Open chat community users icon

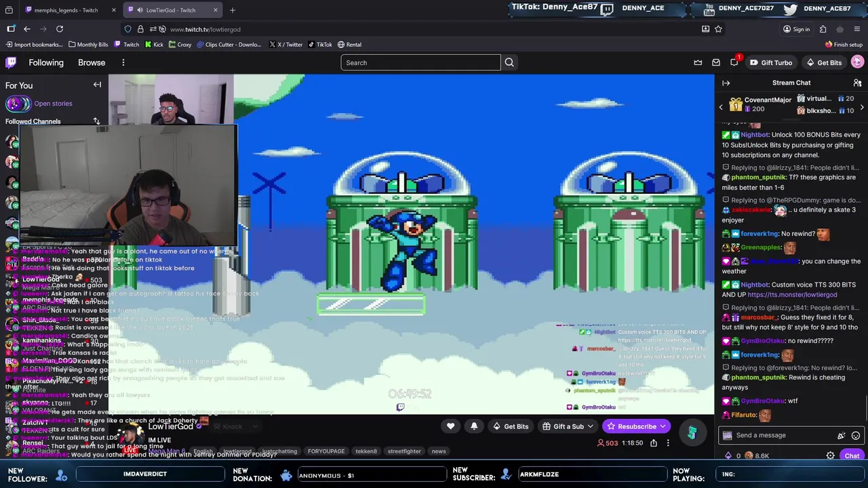pyautogui.click(x=857, y=83)
